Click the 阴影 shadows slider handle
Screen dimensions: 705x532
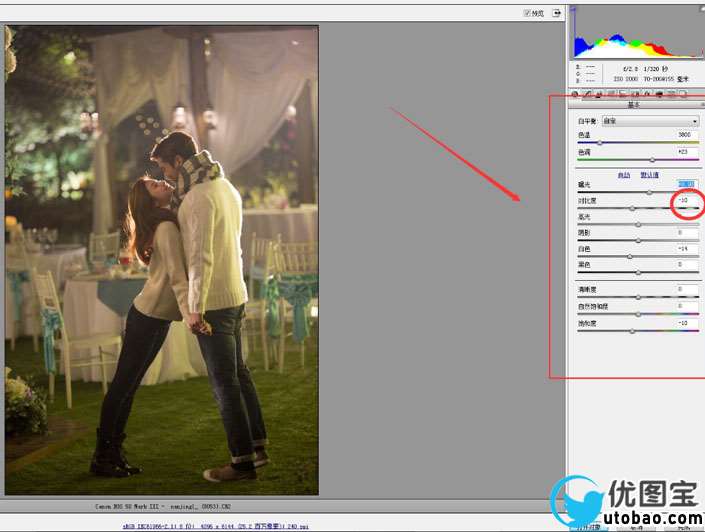click(x=638, y=241)
